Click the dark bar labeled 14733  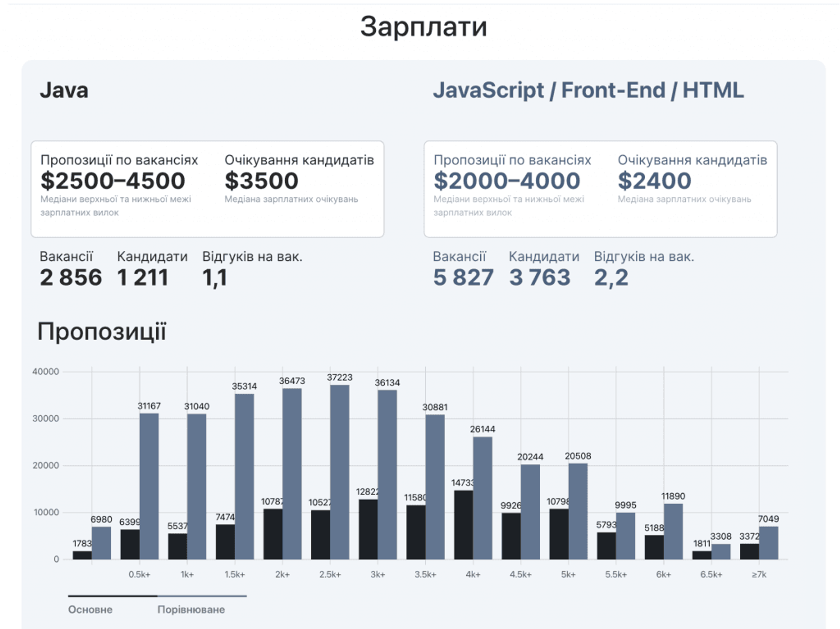[x=463, y=525]
